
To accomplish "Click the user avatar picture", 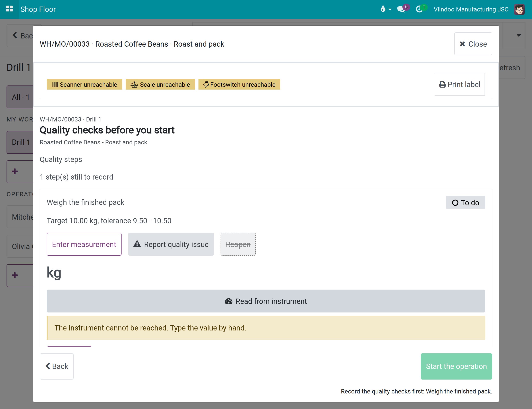I will [519, 9].
